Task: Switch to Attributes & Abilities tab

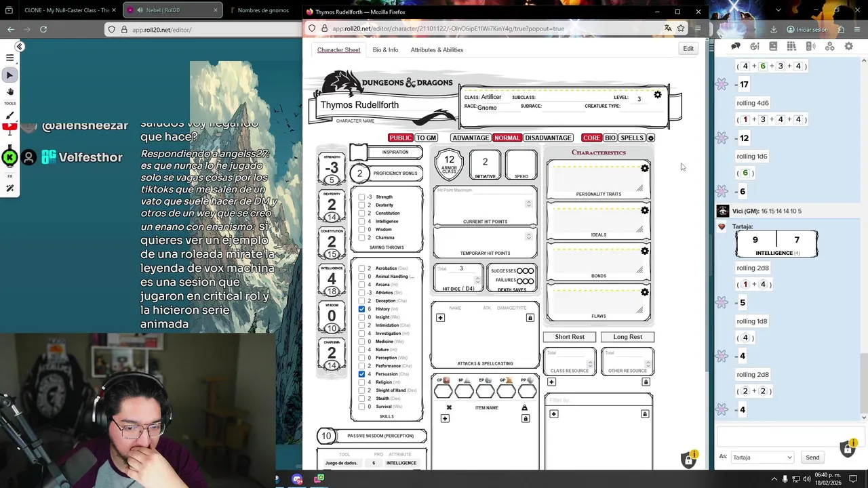Action: 437,49
